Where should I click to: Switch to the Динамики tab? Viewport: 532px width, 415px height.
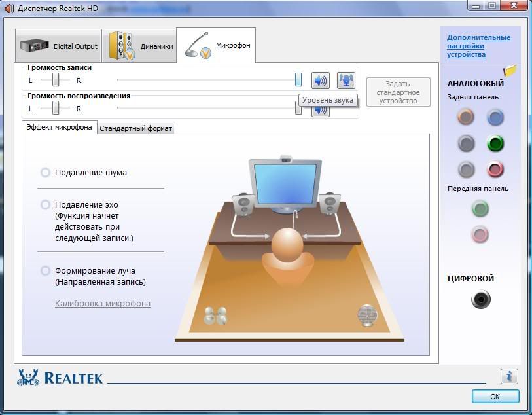pos(139,46)
